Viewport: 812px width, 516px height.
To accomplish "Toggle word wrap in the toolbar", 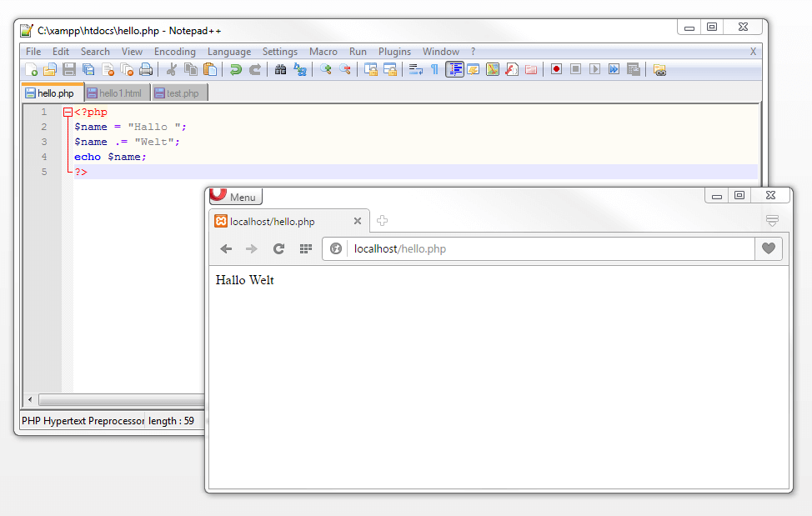I will (416, 69).
